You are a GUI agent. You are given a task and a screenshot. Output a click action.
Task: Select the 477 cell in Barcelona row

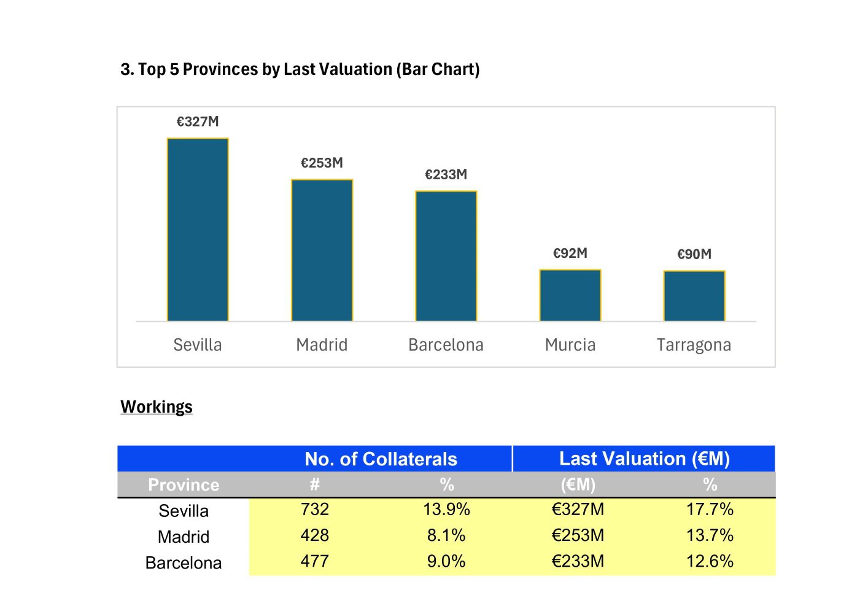pos(314,561)
